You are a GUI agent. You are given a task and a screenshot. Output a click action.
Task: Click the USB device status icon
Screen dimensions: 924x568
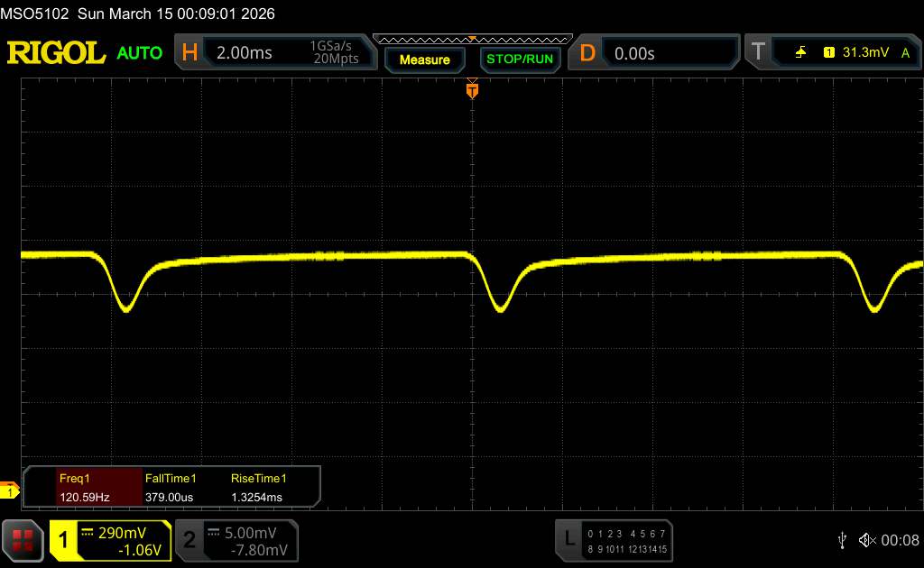(842, 540)
